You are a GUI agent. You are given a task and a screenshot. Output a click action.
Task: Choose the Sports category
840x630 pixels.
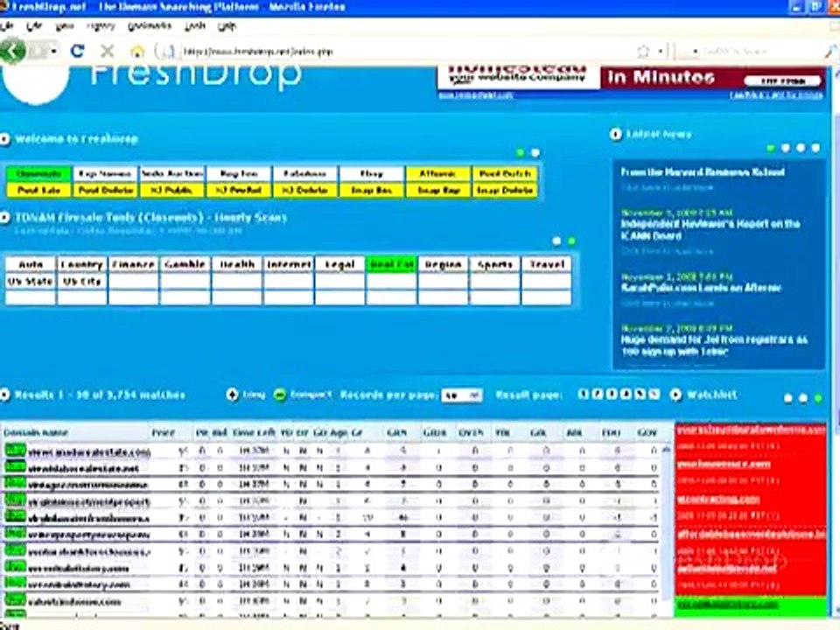494,264
